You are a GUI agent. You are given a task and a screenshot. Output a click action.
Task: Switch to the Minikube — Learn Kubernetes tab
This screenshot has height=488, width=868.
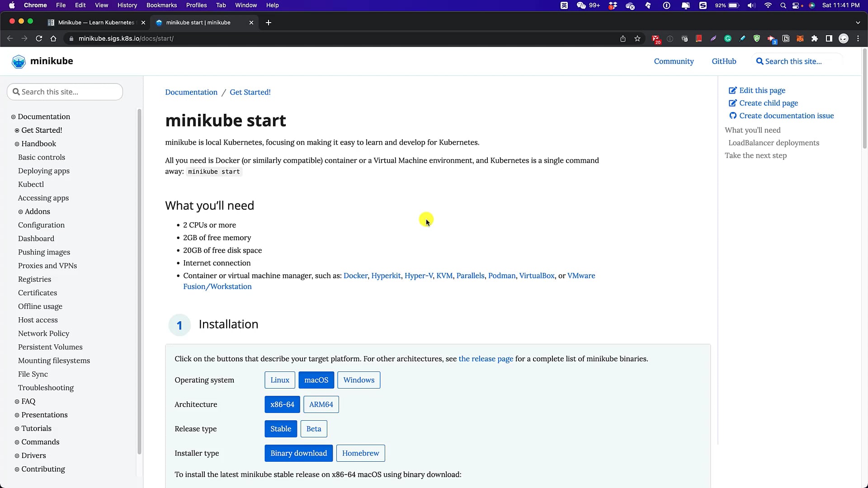coord(96,23)
